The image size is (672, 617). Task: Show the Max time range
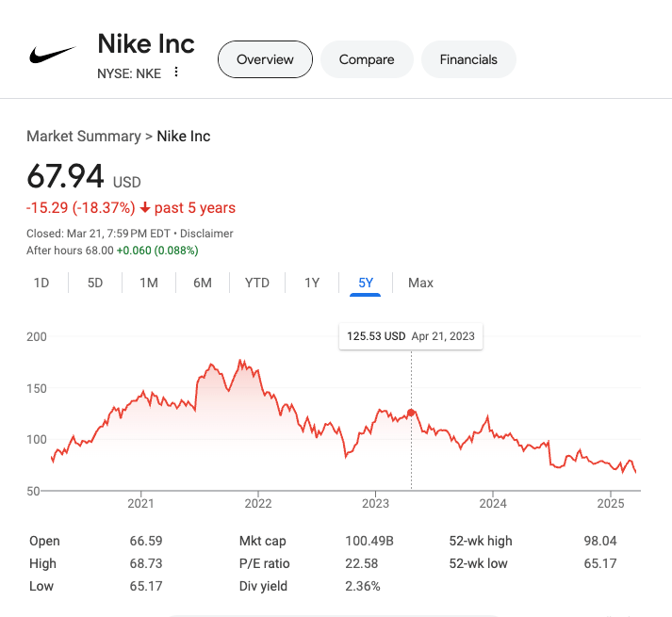420,283
